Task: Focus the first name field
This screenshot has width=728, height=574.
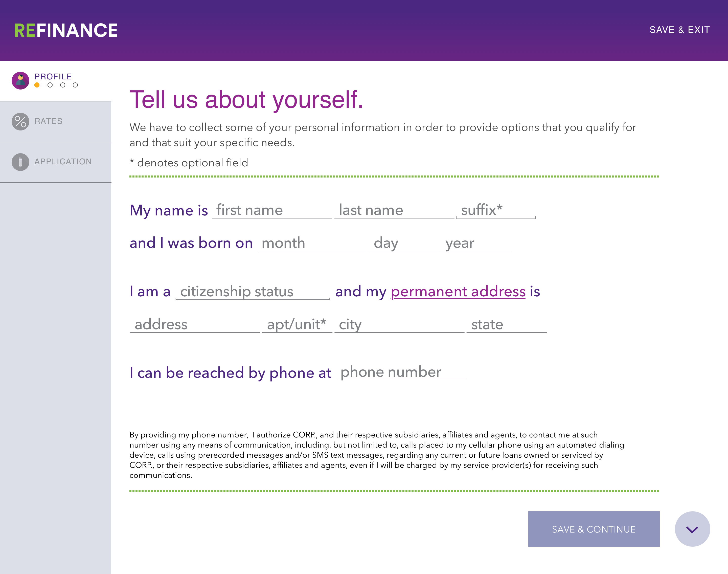Action: [x=272, y=210]
